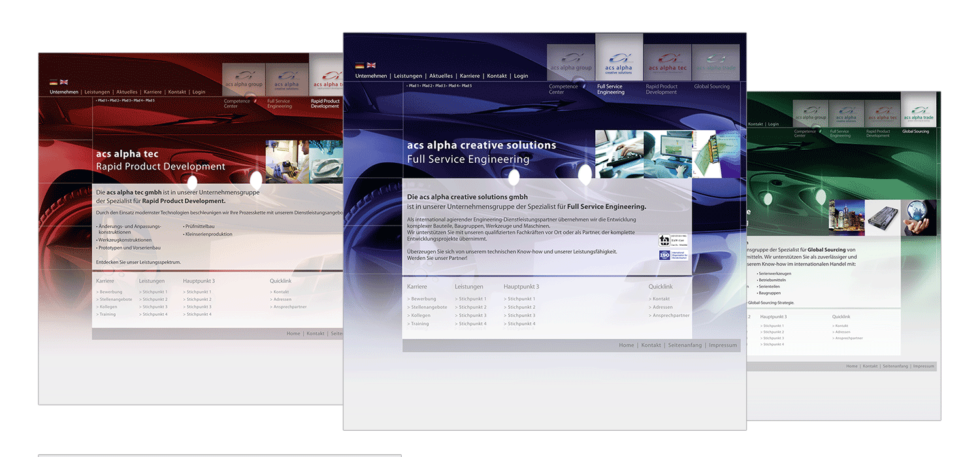Open the globe-in-hand thumbnail in green window
Screen dimensions: 980x457
coord(919,218)
